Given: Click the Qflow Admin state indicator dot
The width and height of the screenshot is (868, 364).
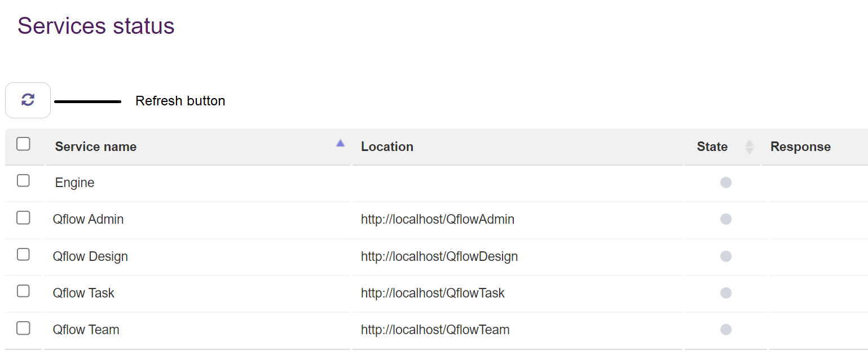Looking at the screenshot, I should tap(726, 219).
